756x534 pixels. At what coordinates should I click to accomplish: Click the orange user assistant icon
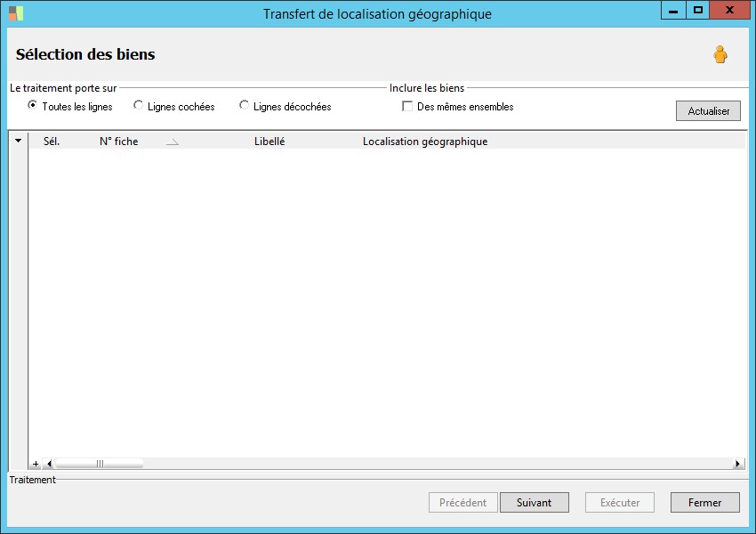pyautogui.click(x=720, y=54)
